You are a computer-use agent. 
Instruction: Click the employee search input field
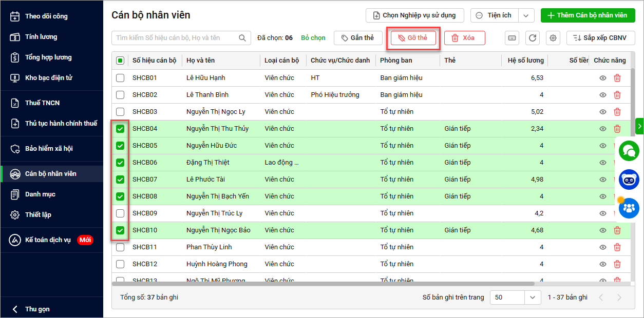175,38
